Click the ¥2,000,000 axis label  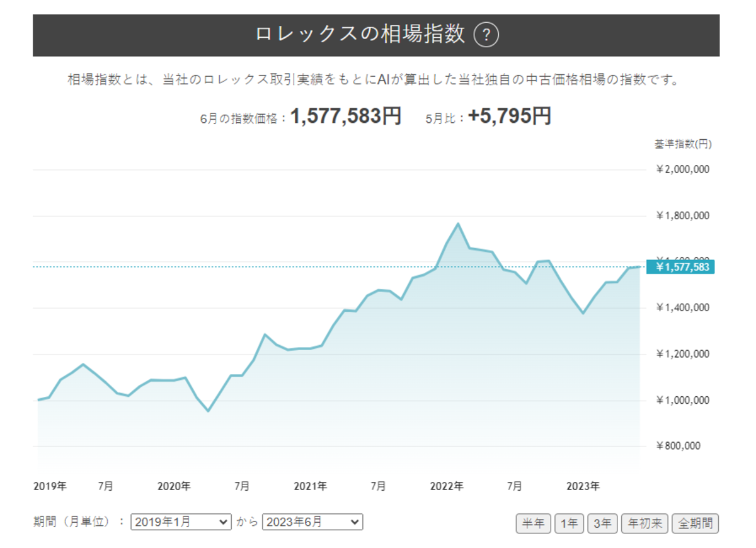pos(683,169)
